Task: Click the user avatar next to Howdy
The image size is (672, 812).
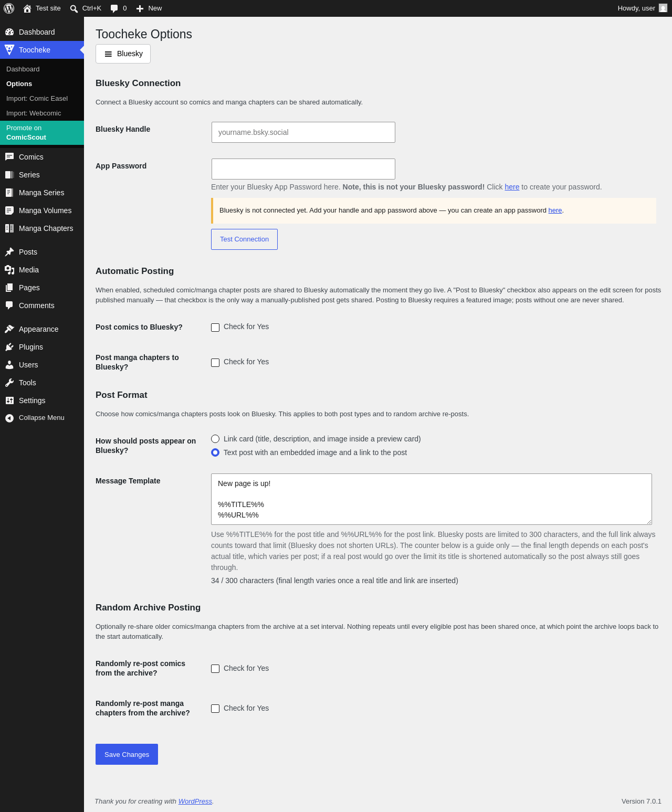Action: click(x=663, y=8)
